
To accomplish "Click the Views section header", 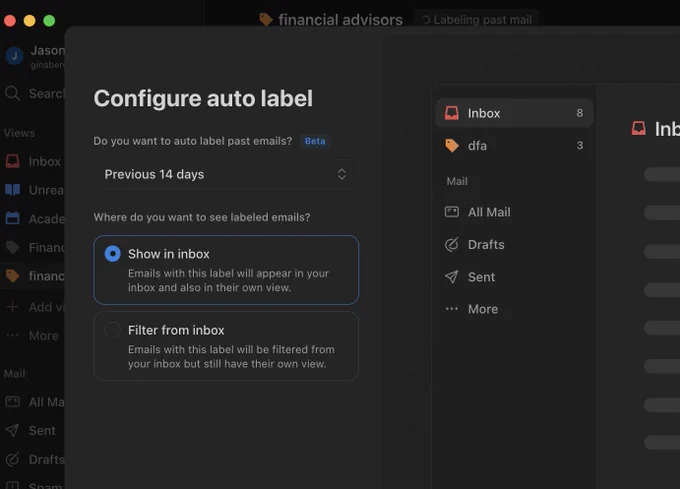I will click(x=20, y=133).
